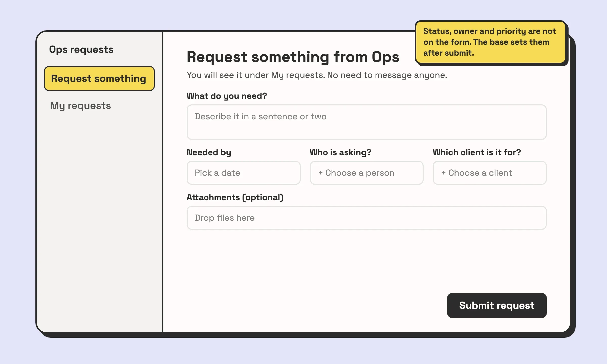Open the Needed by date picker
The width and height of the screenshot is (607, 364).
point(244,173)
